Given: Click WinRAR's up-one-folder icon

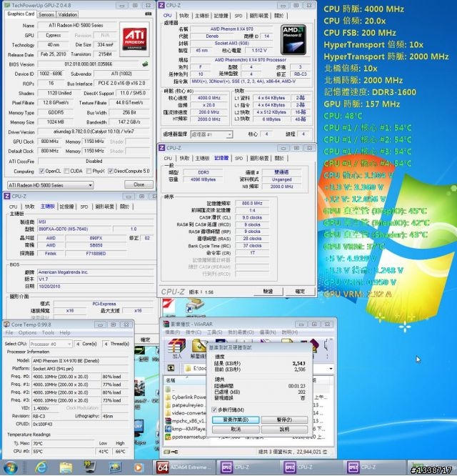Looking at the screenshot, I should [171, 368].
